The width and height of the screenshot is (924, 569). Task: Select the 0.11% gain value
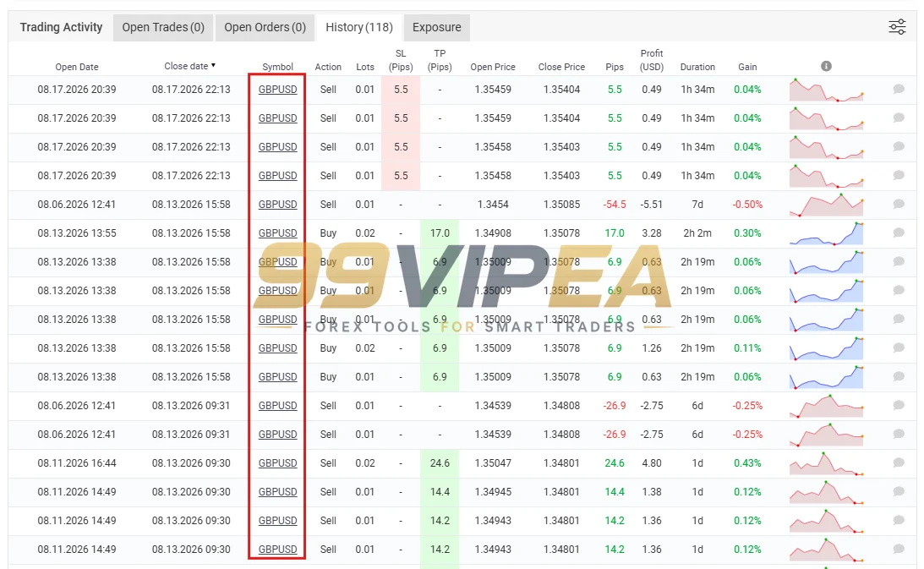click(x=748, y=347)
